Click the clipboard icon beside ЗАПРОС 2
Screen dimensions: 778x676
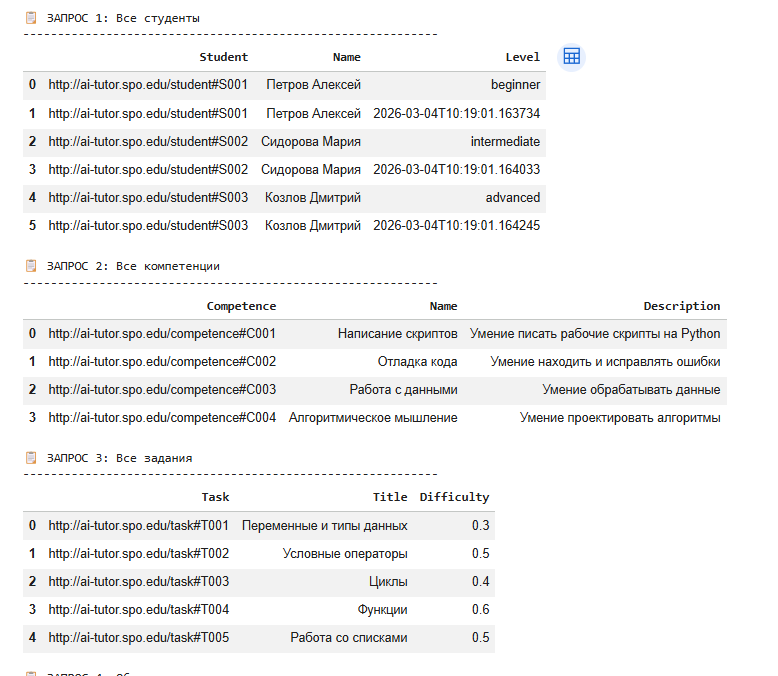tap(31, 266)
